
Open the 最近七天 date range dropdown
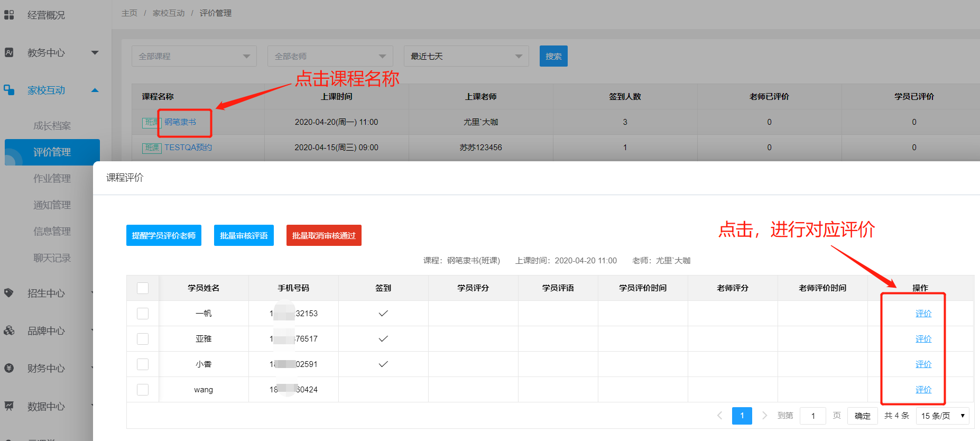tap(466, 56)
